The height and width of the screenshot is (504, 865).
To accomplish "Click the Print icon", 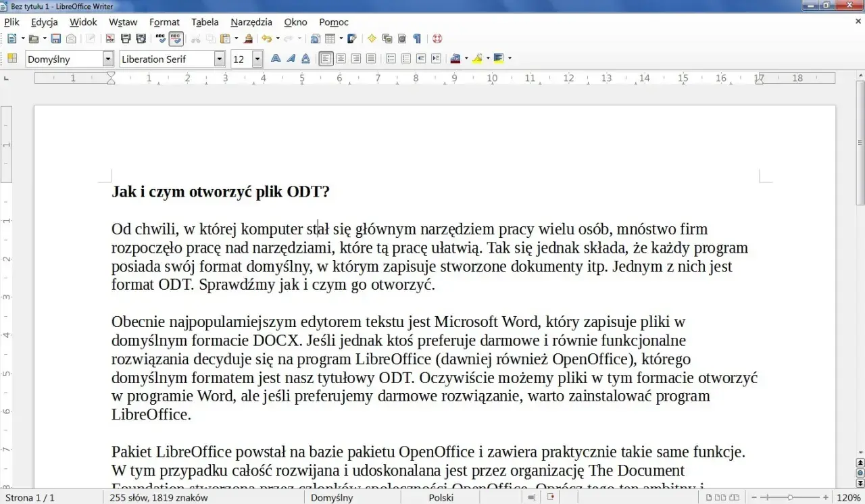I will [x=125, y=39].
